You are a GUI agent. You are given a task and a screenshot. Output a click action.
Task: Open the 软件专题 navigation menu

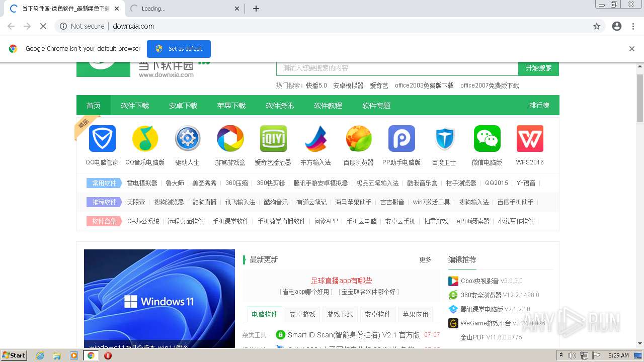376,106
